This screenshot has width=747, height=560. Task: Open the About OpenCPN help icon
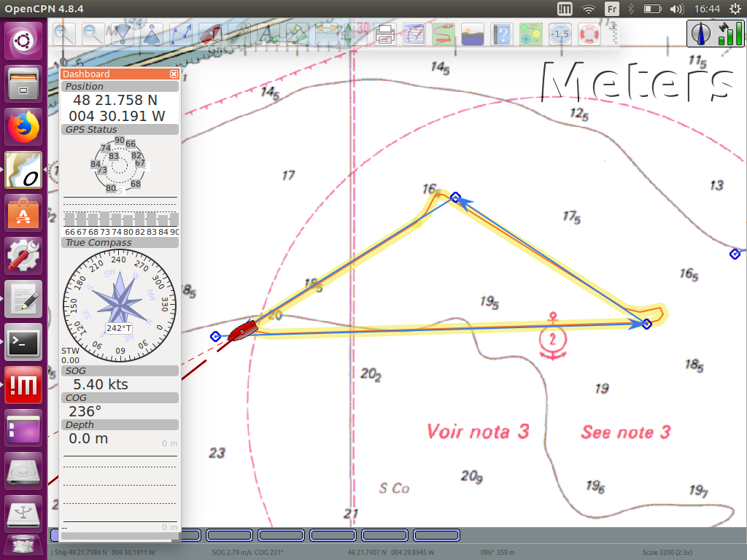(501, 34)
